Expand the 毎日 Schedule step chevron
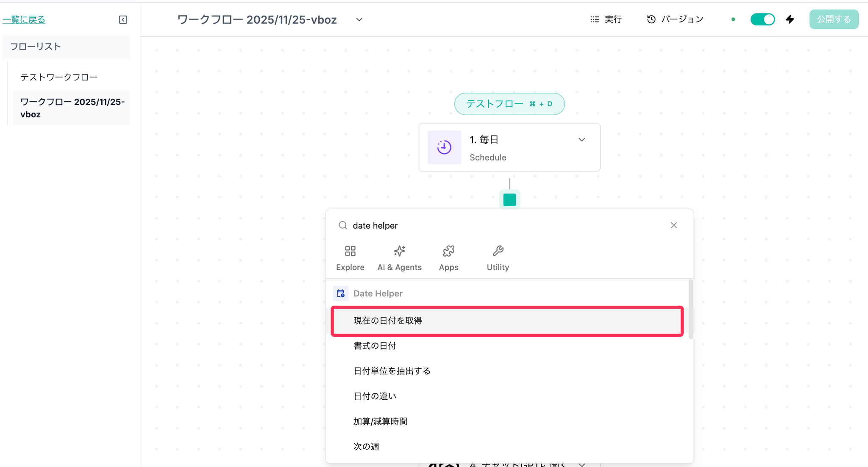This screenshot has width=868, height=467. 581,140
